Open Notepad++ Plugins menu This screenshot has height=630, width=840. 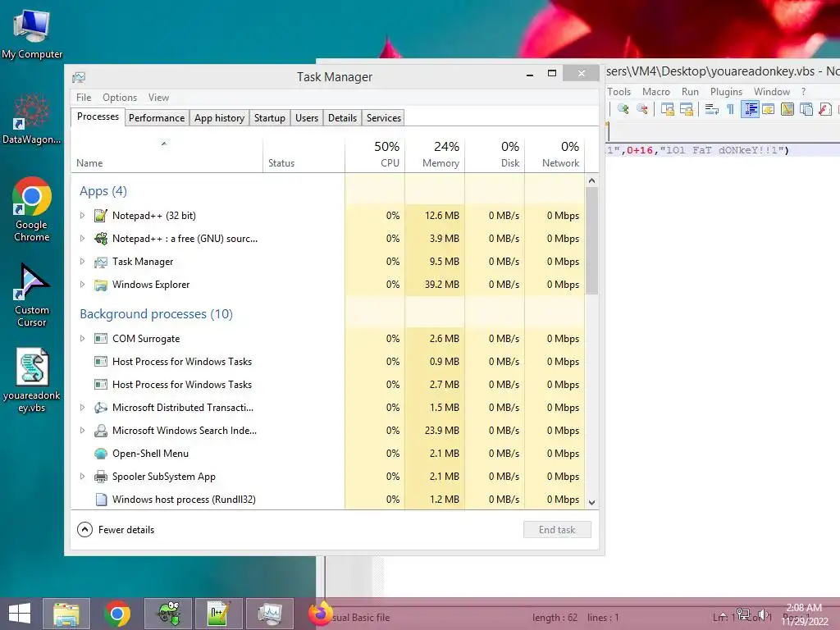coord(727,92)
